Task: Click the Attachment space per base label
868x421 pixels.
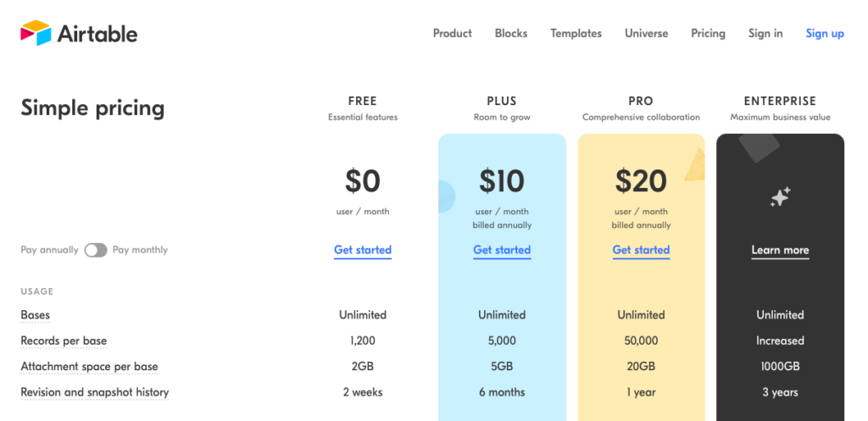Action: [89, 366]
